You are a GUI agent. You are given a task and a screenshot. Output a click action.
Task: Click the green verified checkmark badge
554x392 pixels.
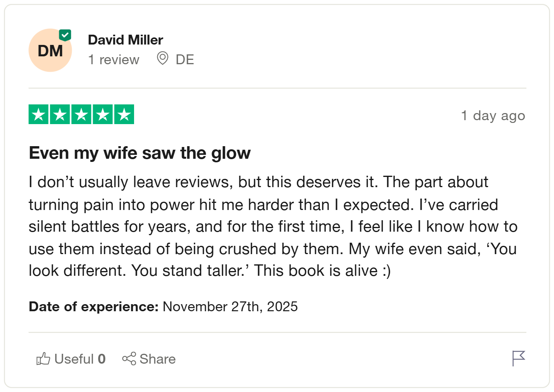point(65,35)
